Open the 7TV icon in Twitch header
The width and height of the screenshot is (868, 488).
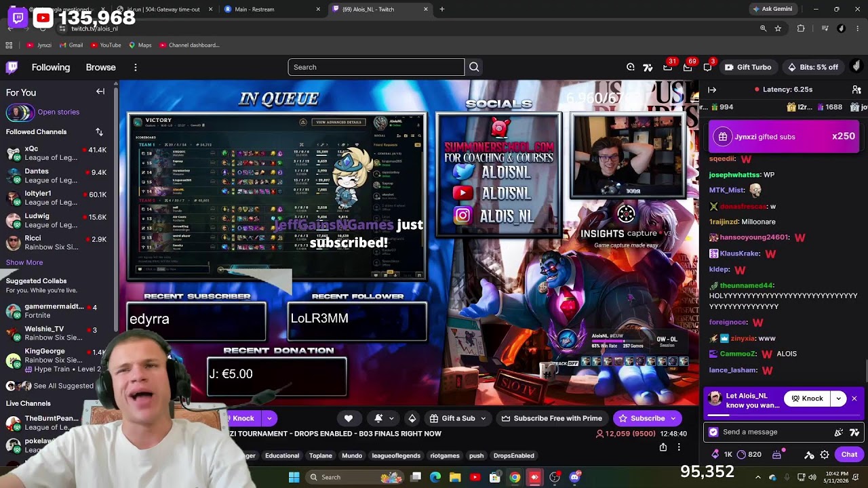[648, 67]
